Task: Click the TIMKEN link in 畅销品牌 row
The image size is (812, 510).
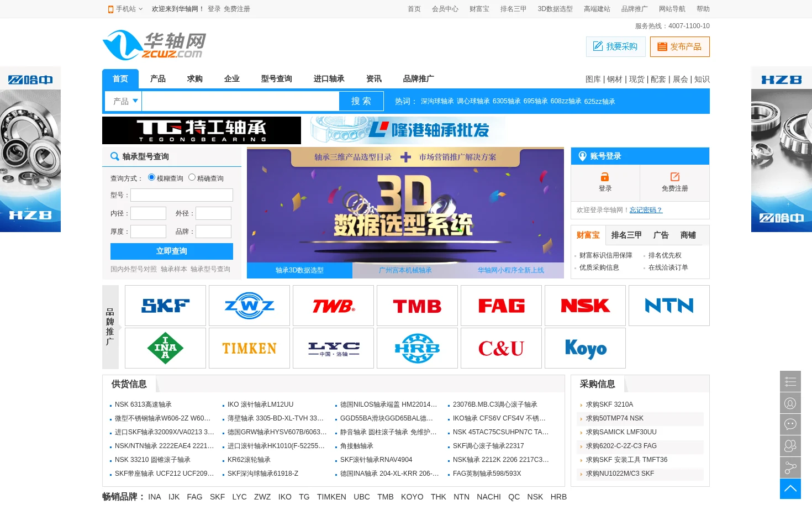Action: 331,497
